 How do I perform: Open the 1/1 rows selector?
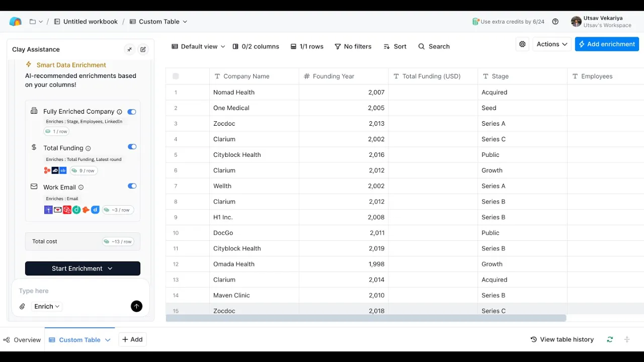307,46
